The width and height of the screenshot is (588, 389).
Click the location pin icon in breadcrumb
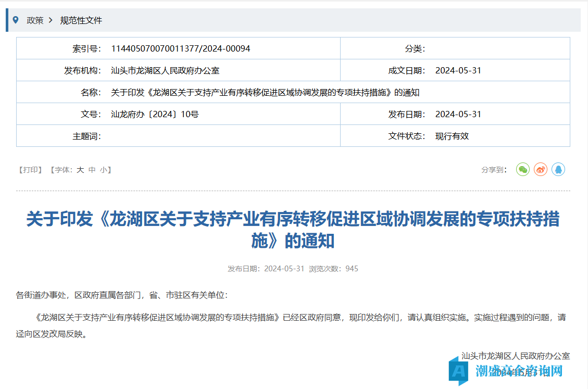coord(16,20)
